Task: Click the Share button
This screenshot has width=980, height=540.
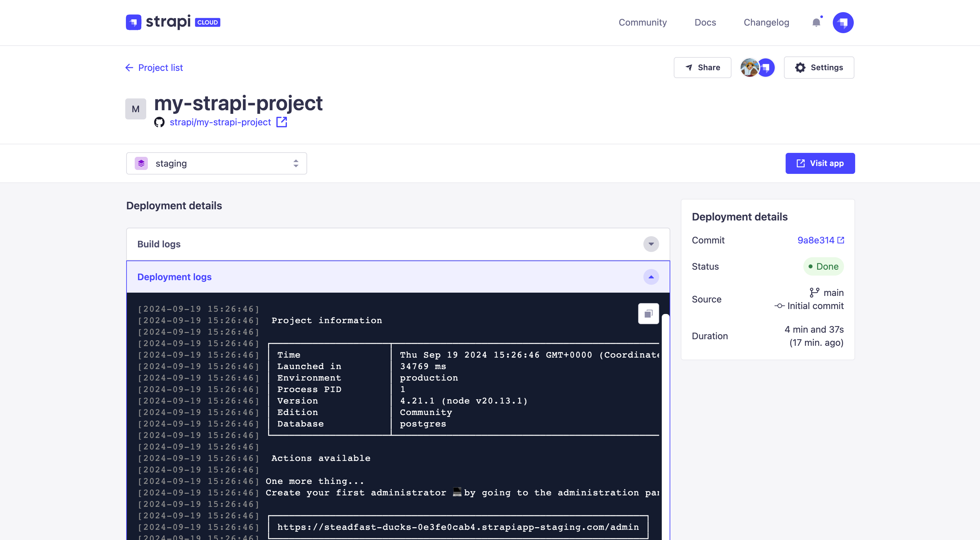Action: 702,68
